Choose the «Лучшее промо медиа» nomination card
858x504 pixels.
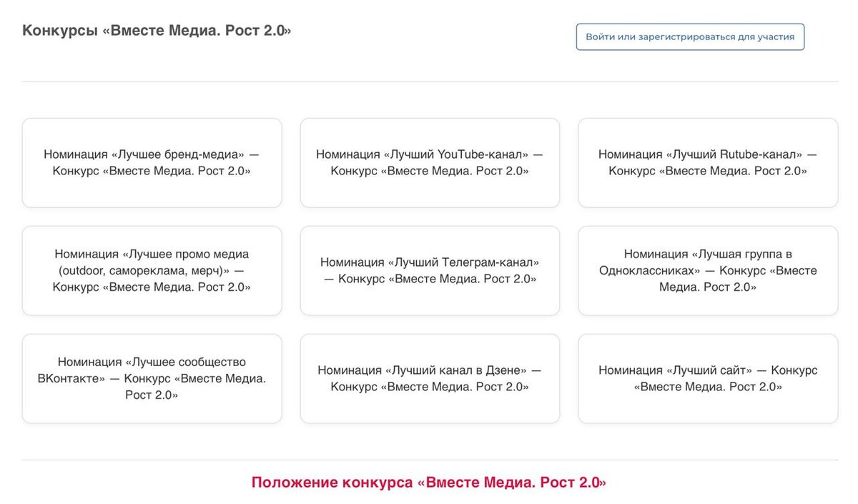click(152, 271)
